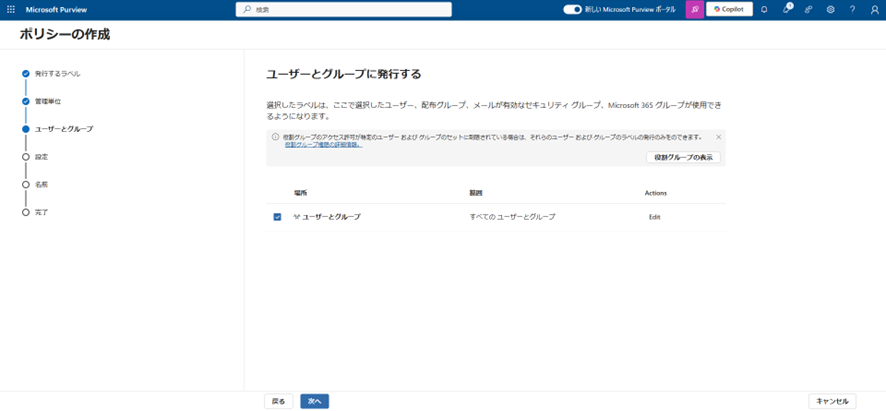Open the app launcher waffle icon

(10, 9)
